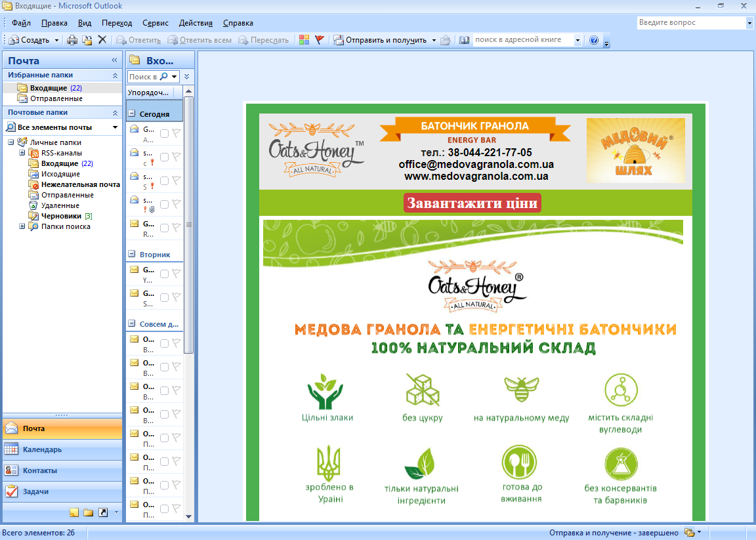Click the Categorize colored squares icon
Image resolution: width=756 pixels, height=540 pixels.
[304, 40]
